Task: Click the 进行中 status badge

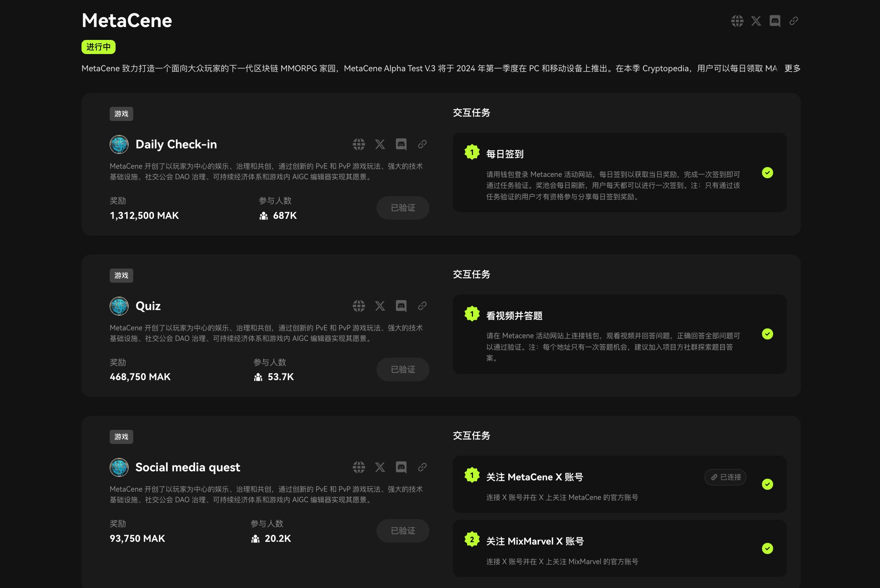Action: coord(98,47)
